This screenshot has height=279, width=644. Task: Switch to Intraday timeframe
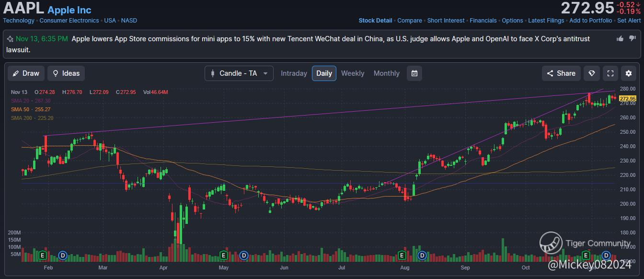(x=294, y=73)
